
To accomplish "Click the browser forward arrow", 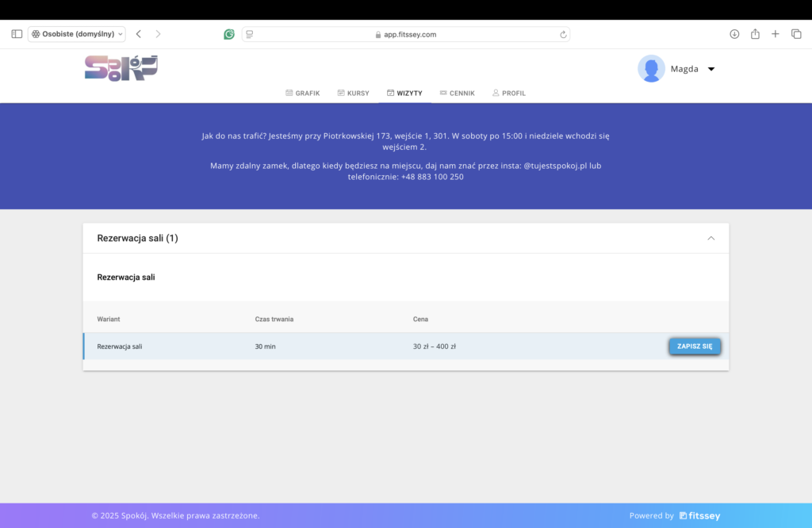I will click(158, 34).
